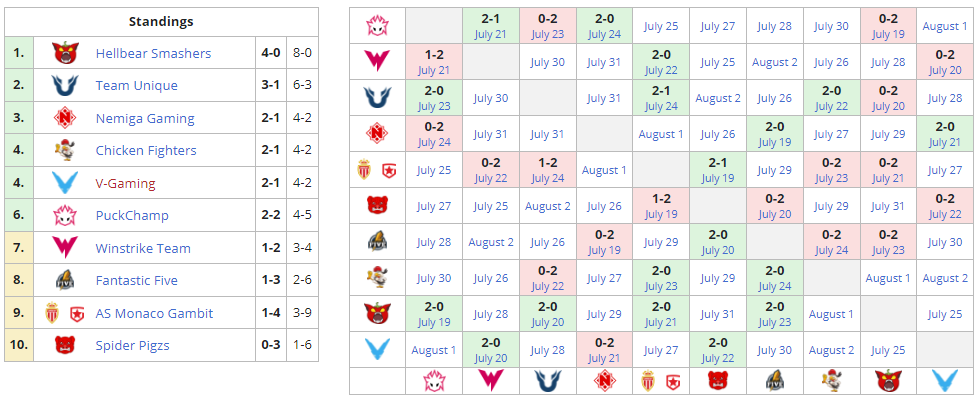Select the Team Unique name link
The width and height of the screenshot is (979, 403).
click(137, 86)
